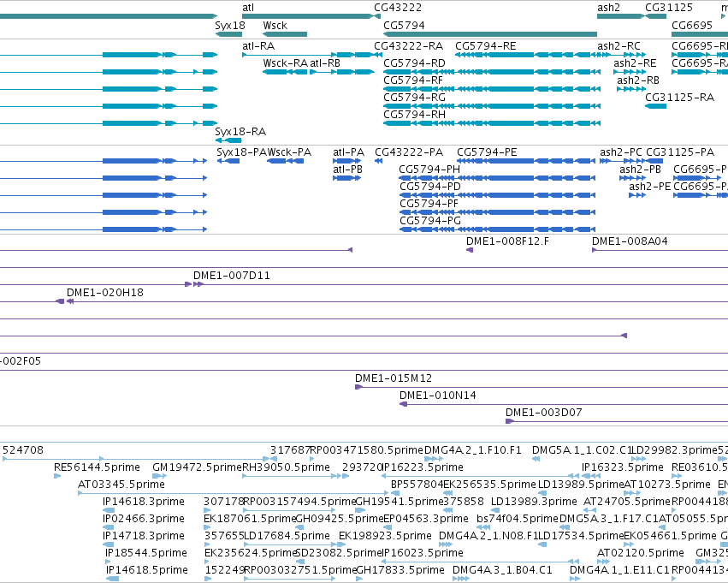Select the EK256535.5prime EST label
Screen dimensions: 728x583
click(490, 485)
